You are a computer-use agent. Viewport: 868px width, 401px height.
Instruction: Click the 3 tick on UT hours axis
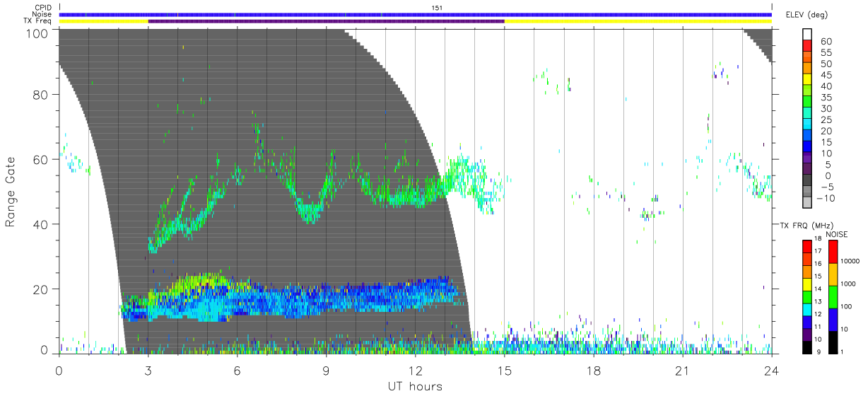[148, 370]
